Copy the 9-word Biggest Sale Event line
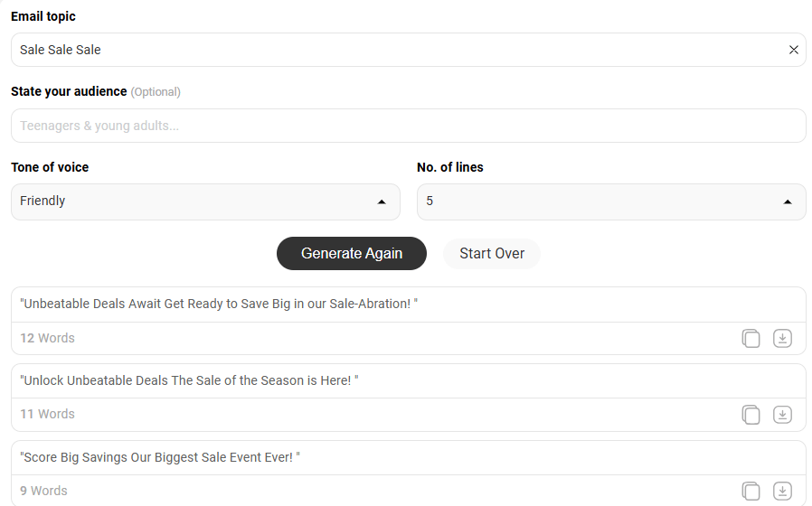 pyautogui.click(x=751, y=491)
